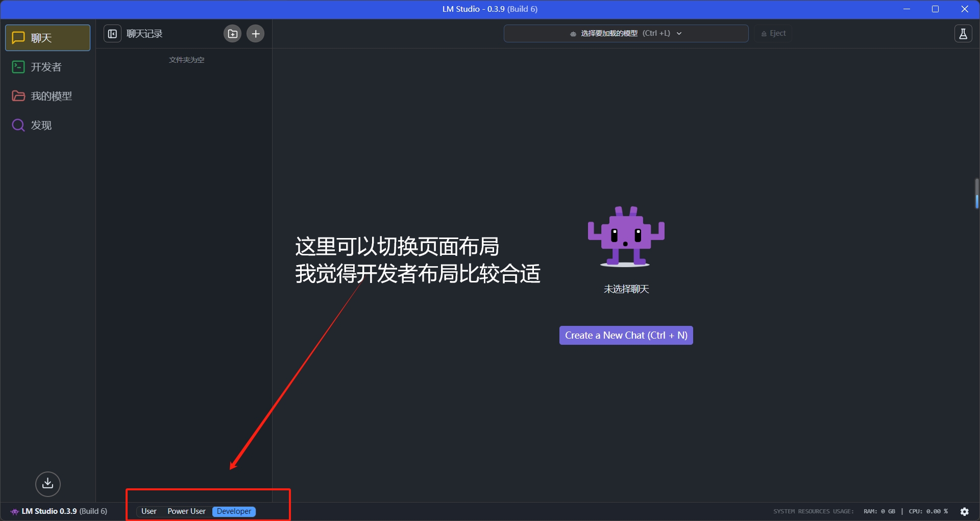Open the flask settings panel icon
Screen dimensions: 980x521
963,34
